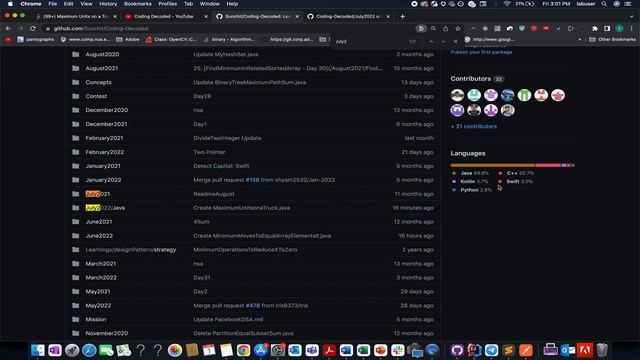Open the Profiles menu
This screenshot has height=360, width=640.
tap(168, 4)
